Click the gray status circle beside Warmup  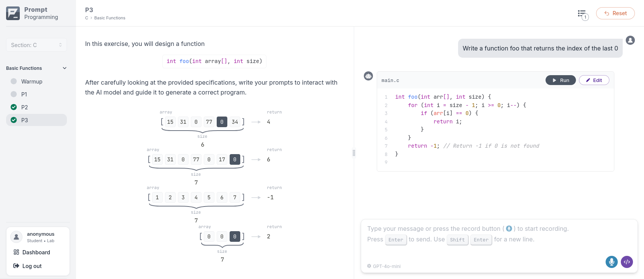14,81
